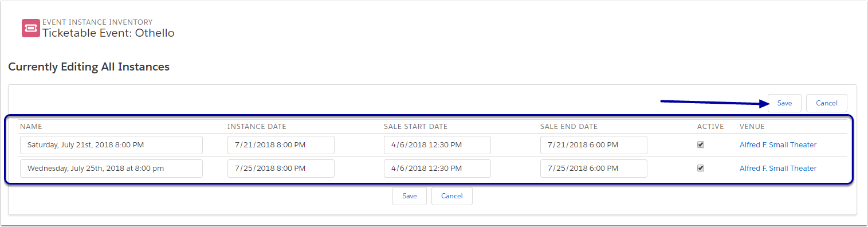Click the Instance Date column header
Screen dimensions: 868x227
tap(257, 127)
